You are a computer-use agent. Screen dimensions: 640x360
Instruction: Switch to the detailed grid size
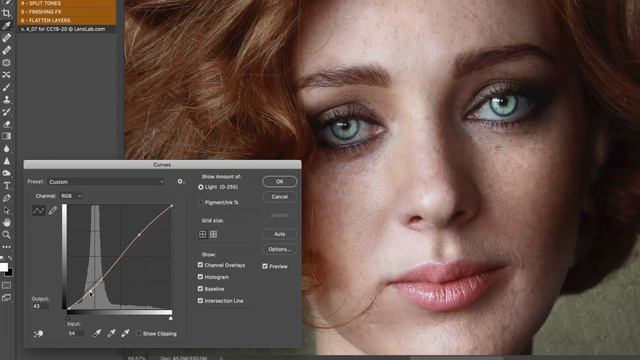pyautogui.click(x=213, y=234)
